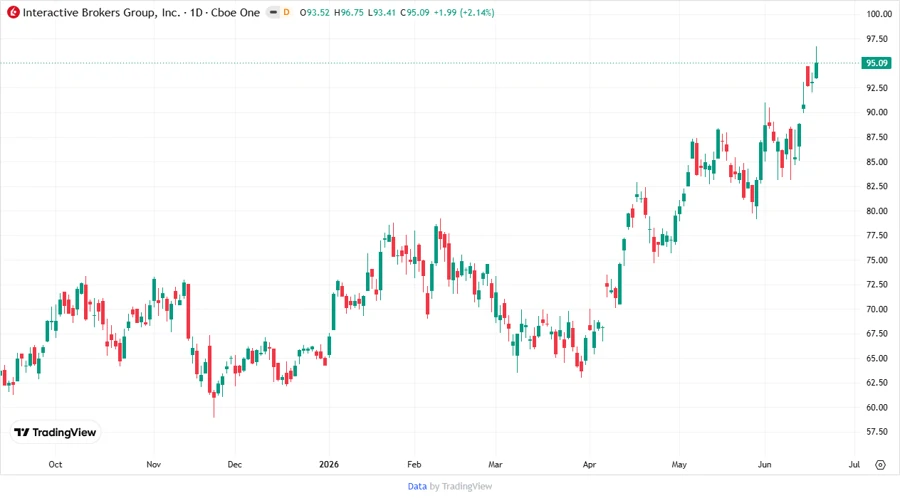The width and height of the screenshot is (900, 498).
Task: Click the 65.00 price axis label
Action: pyautogui.click(x=877, y=359)
